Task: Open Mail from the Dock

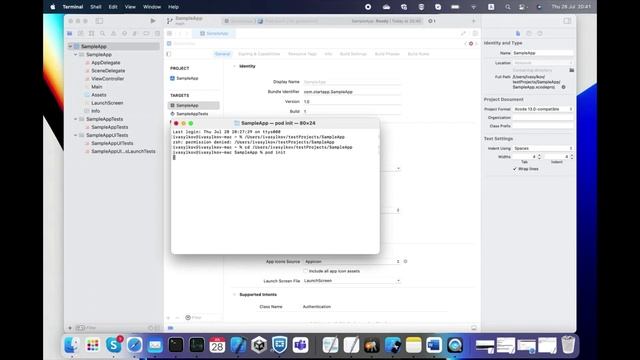Action: (155, 345)
